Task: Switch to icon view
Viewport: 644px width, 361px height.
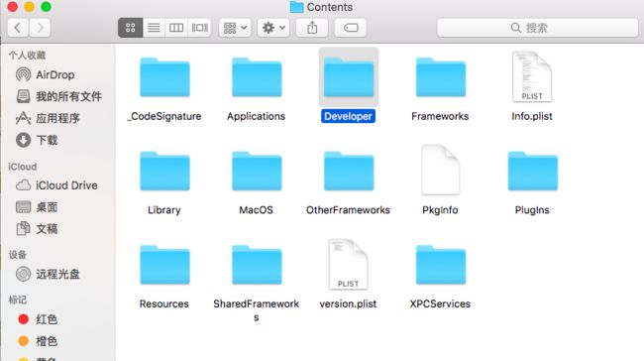Action: [x=131, y=28]
